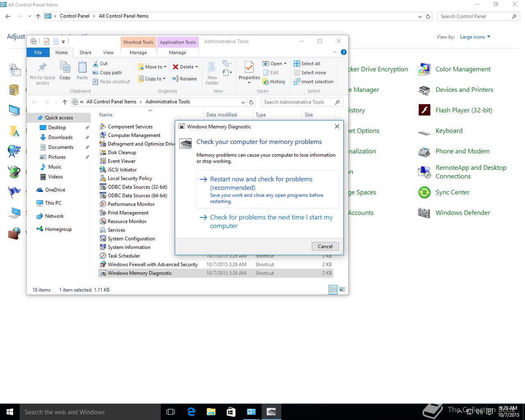Click Check for problems next time I start
This screenshot has height=420, width=525.
(x=268, y=221)
